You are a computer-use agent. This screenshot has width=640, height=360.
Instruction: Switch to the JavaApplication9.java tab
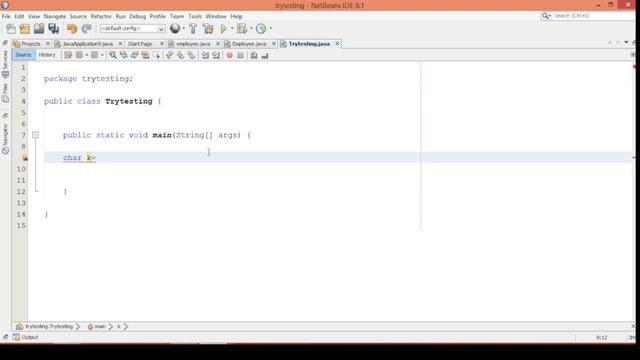coord(88,44)
